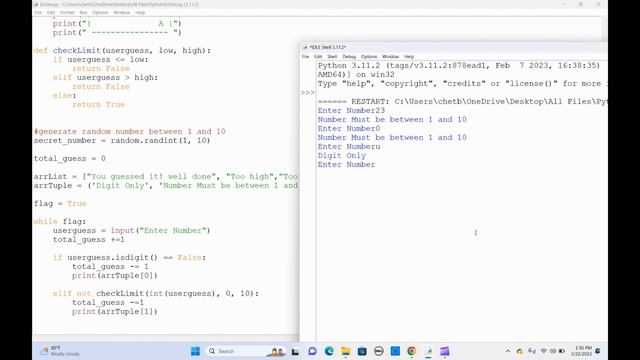Click the 'elif not checkLimit' line in the editor
Viewport: 640px width, 360px height.
156,293
